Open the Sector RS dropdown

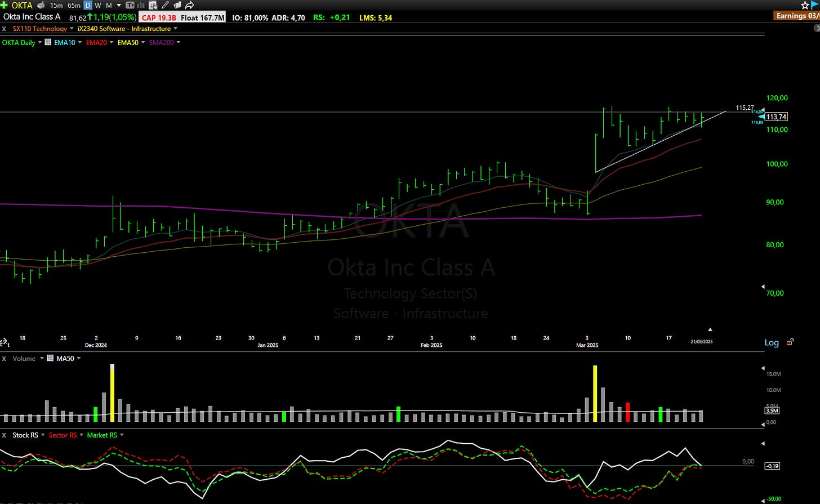pos(81,435)
